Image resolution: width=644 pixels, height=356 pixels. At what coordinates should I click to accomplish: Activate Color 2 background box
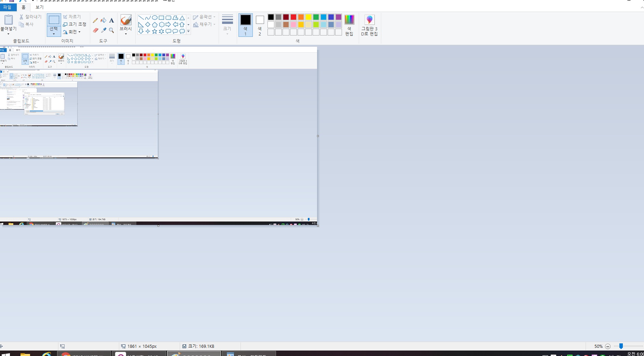coord(260,25)
